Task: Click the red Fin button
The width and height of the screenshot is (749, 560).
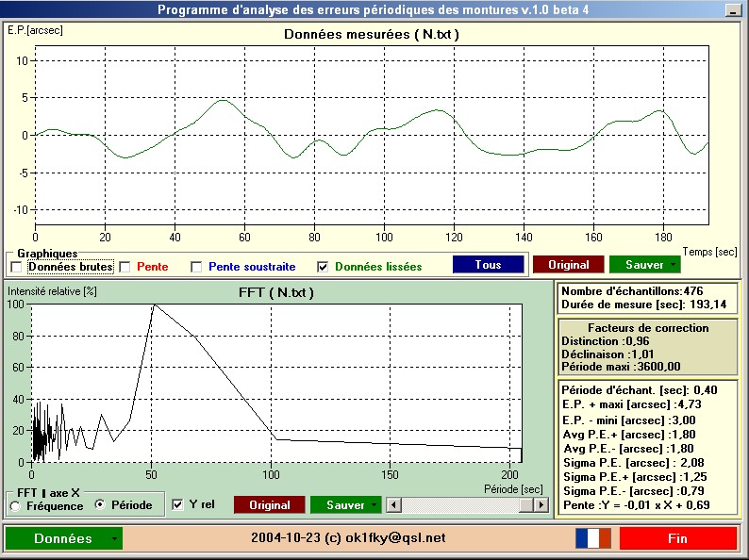Action: pos(677,538)
